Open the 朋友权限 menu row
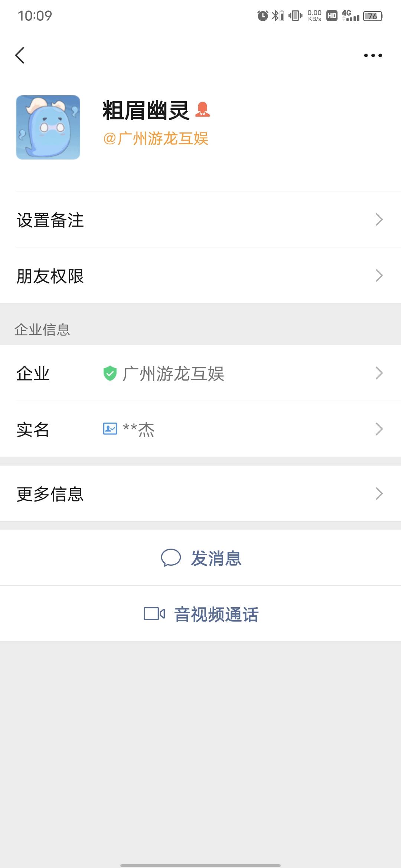 (x=200, y=276)
